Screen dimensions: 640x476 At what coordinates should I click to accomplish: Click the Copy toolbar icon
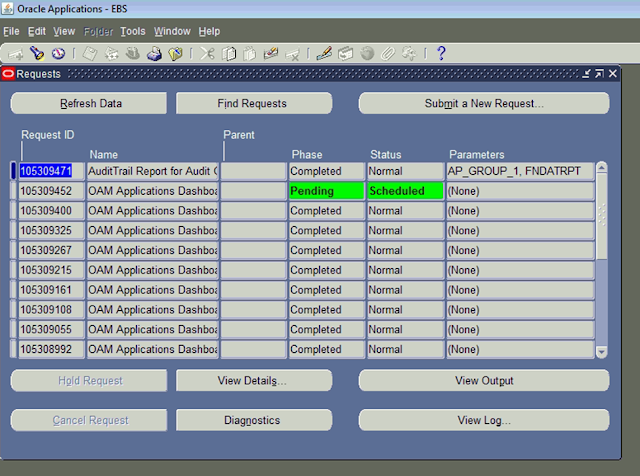229,53
